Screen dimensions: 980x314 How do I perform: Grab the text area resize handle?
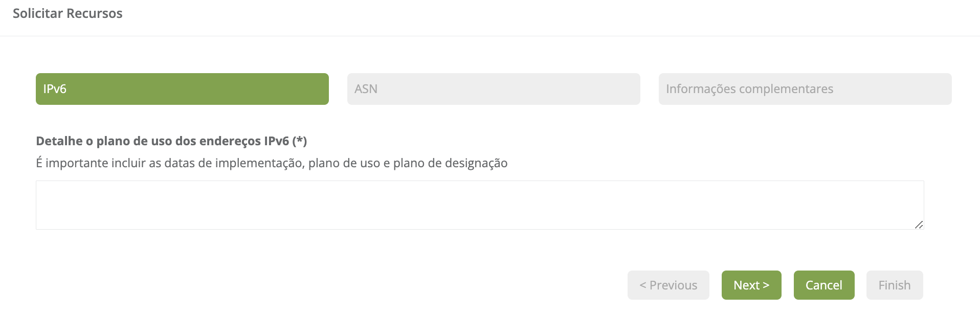point(919,225)
